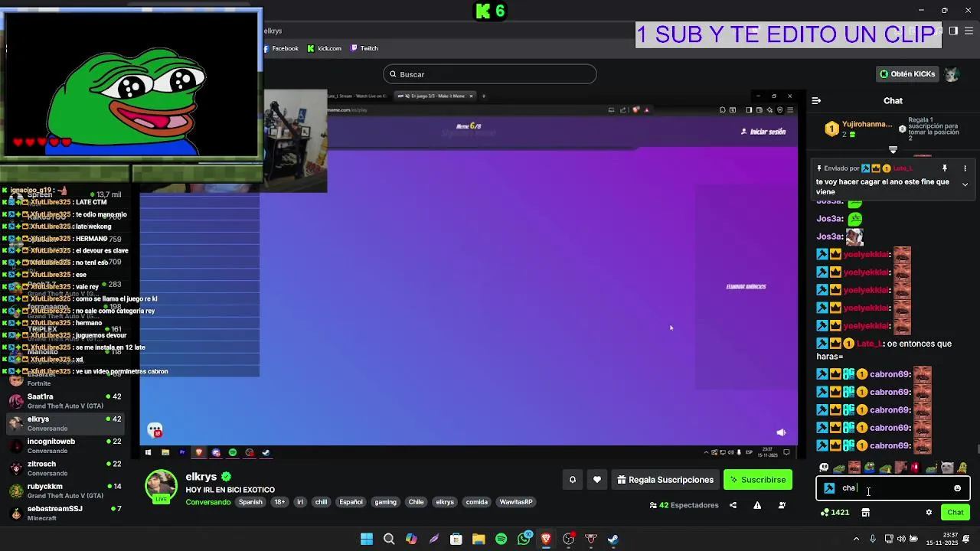Select the skull emote in the quick-emote bar
The width and height of the screenshot is (980, 551).
tap(824, 468)
